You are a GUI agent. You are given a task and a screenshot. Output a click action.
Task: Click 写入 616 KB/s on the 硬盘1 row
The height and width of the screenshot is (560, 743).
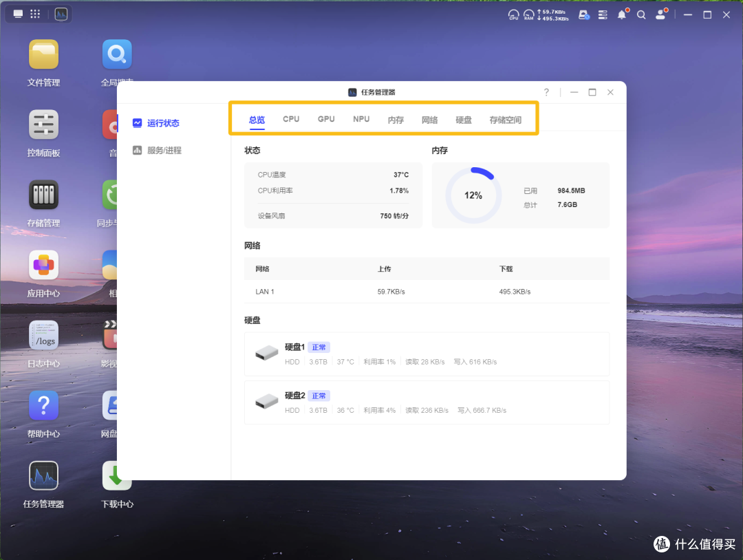pyautogui.click(x=475, y=362)
